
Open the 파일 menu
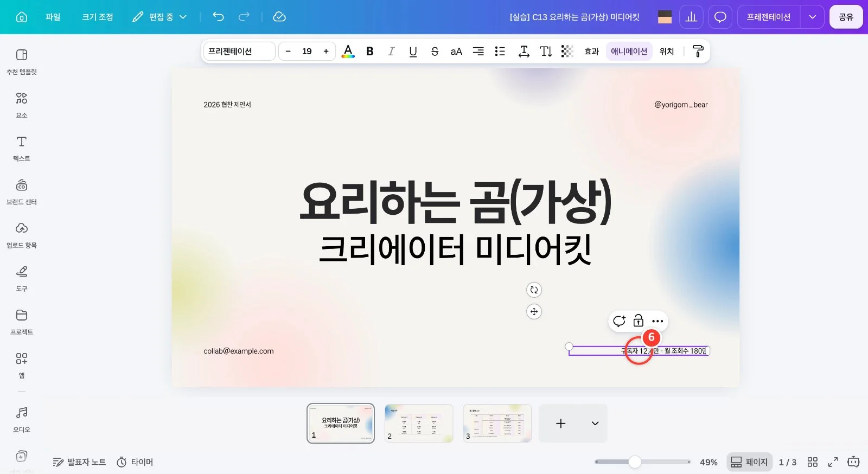[53, 17]
